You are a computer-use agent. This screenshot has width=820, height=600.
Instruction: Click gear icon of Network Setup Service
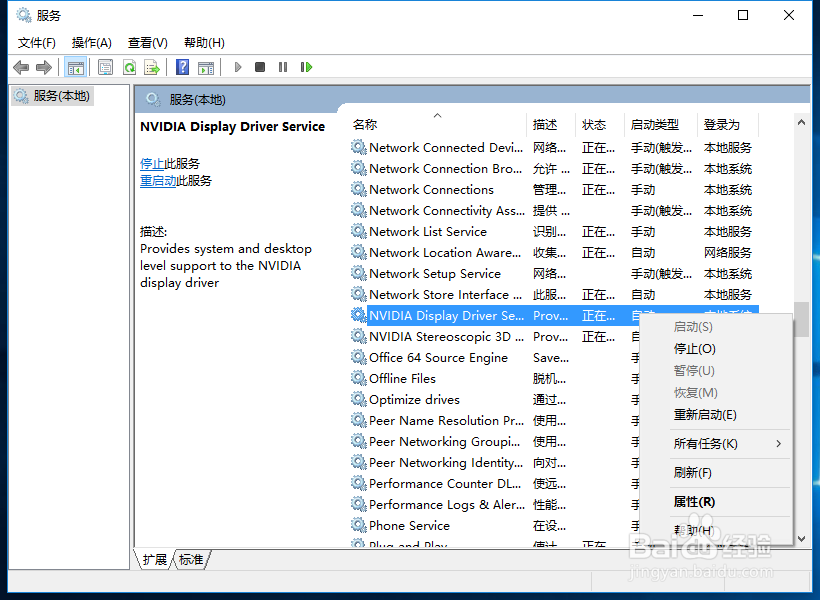(358, 273)
